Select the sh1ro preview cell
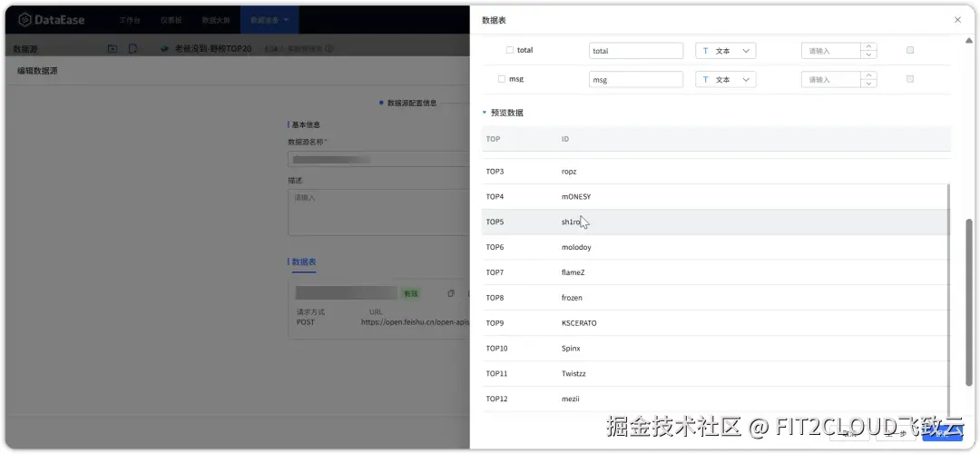980x454 pixels. pos(572,222)
